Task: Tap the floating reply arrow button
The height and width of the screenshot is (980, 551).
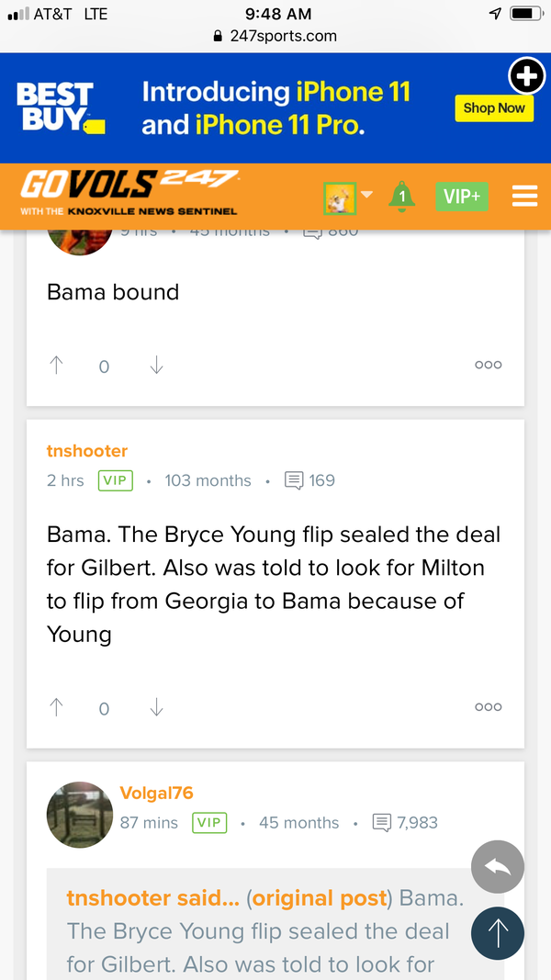Action: [497, 867]
